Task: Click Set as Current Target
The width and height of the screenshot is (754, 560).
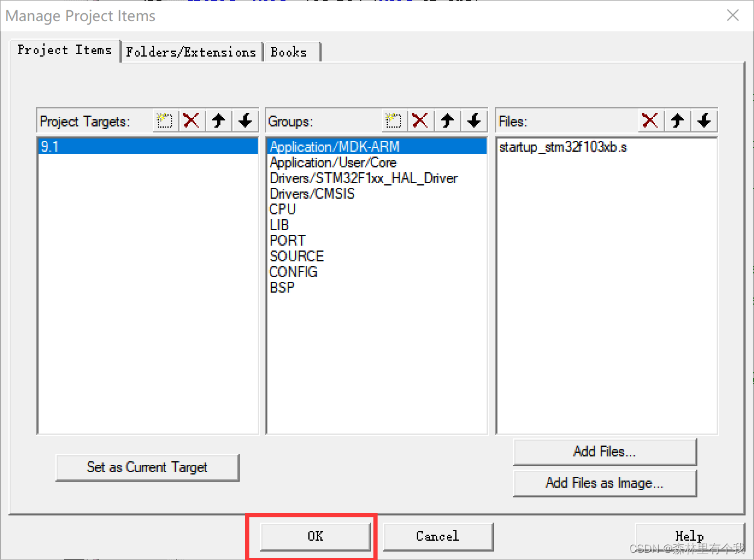Action: point(147,467)
